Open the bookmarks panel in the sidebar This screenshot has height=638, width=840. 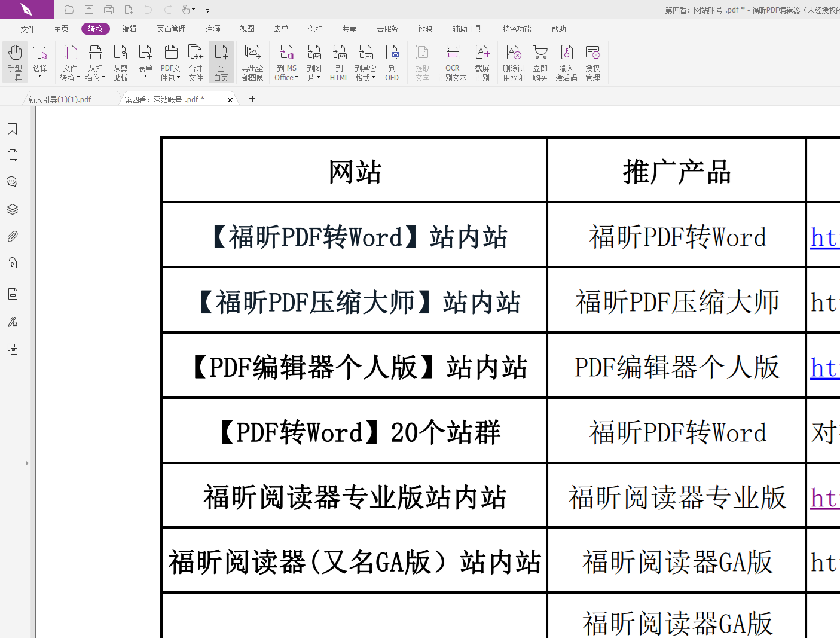12,128
